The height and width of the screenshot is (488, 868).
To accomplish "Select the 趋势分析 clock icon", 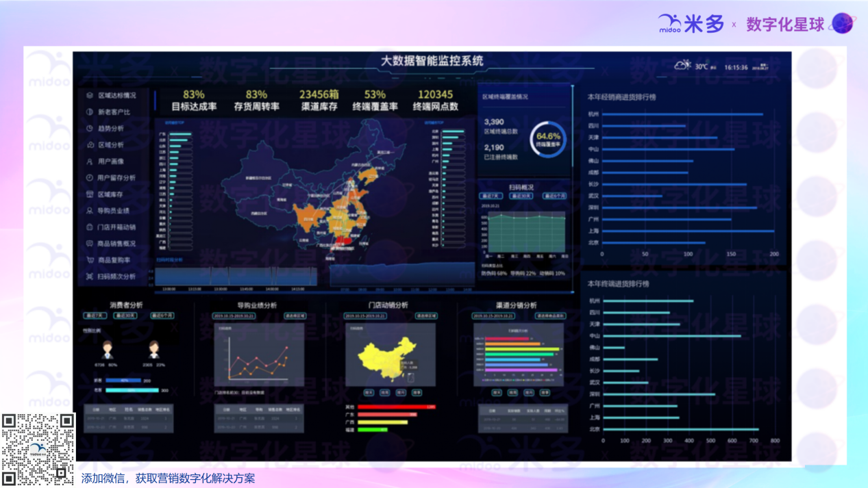I will [90, 129].
